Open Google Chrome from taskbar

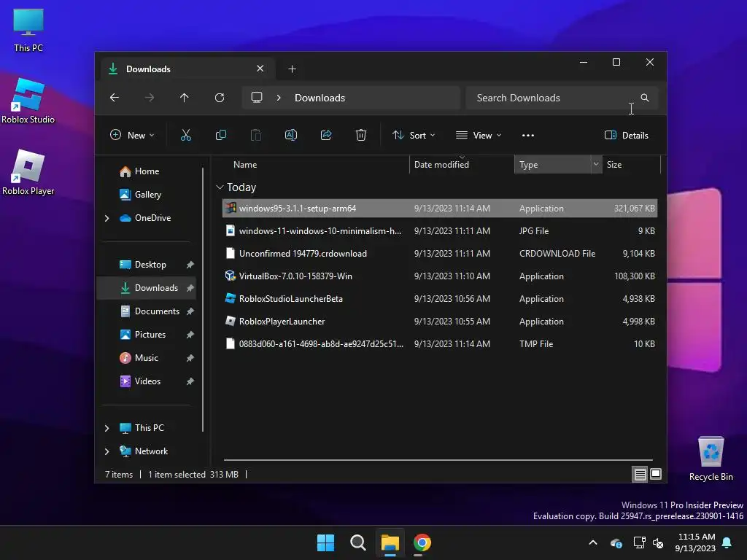(x=422, y=542)
